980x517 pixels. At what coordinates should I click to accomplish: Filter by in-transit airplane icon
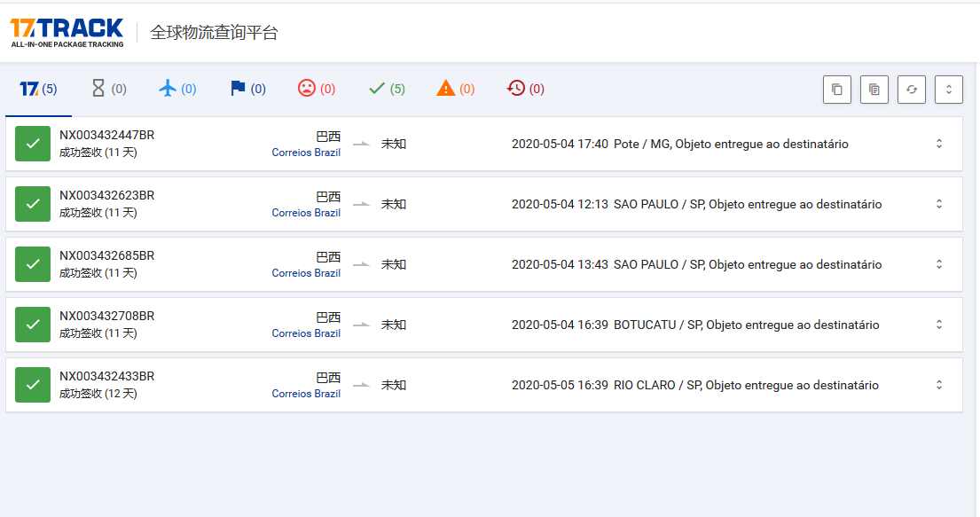point(177,89)
